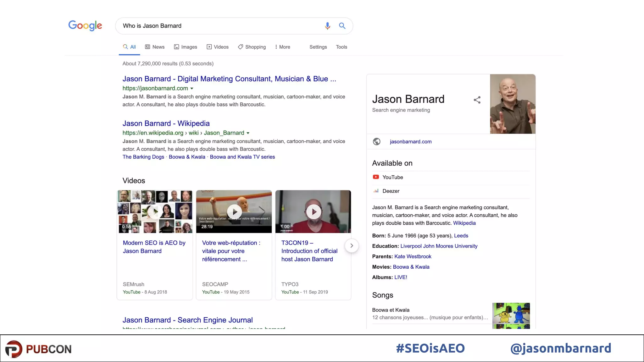
Task: Play the Modern SEO is AEO video
Action: pyautogui.click(x=155, y=211)
